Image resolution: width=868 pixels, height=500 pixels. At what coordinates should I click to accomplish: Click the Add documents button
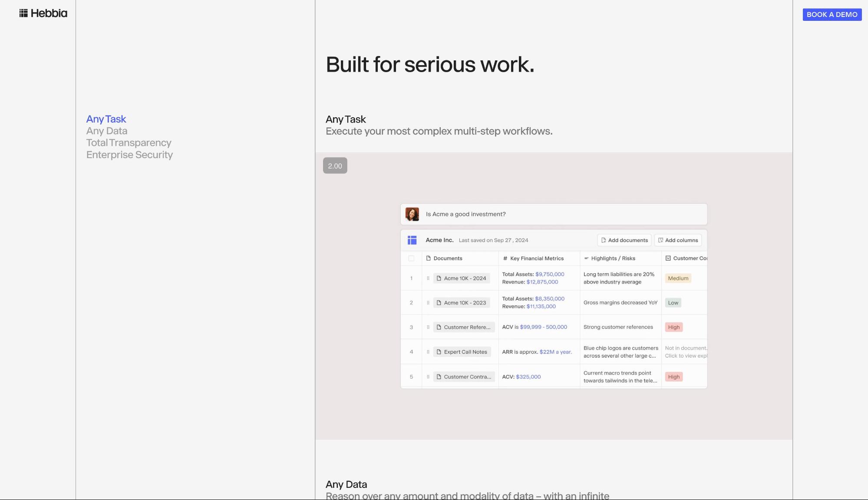624,240
